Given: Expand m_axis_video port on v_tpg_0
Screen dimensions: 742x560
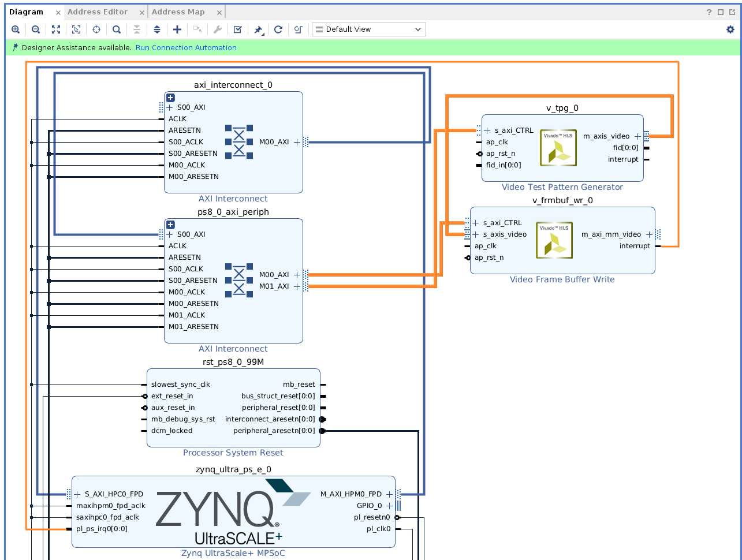Looking at the screenshot, I should [x=637, y=136].
